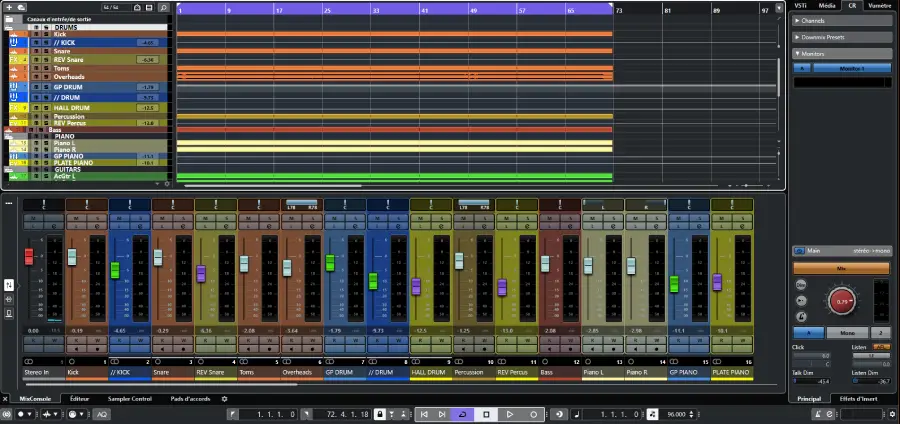This screenshot has height=424, width=900.
Task: Open the Sampler Control tab
Action: 130,399
